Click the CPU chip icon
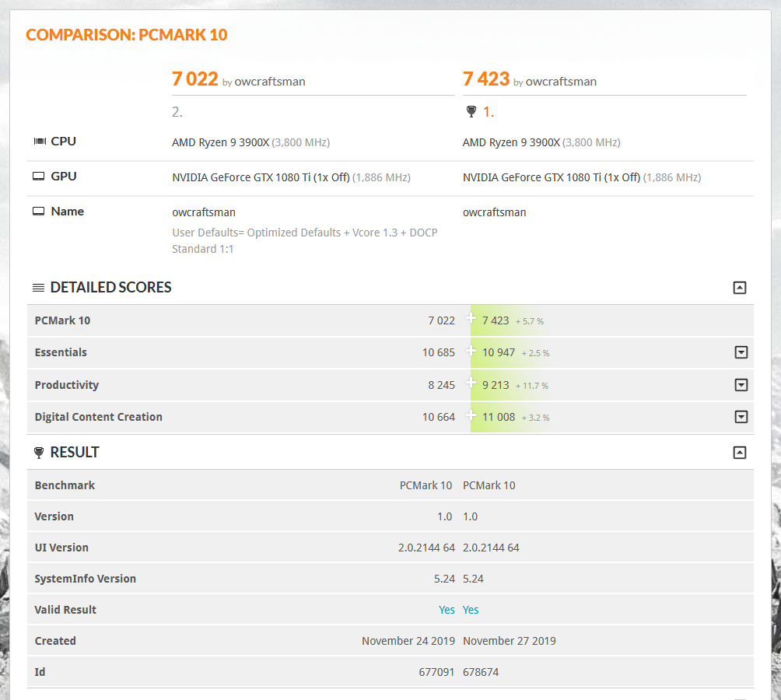The width and height of the screenshot is (781, 700). pos(40,142)
